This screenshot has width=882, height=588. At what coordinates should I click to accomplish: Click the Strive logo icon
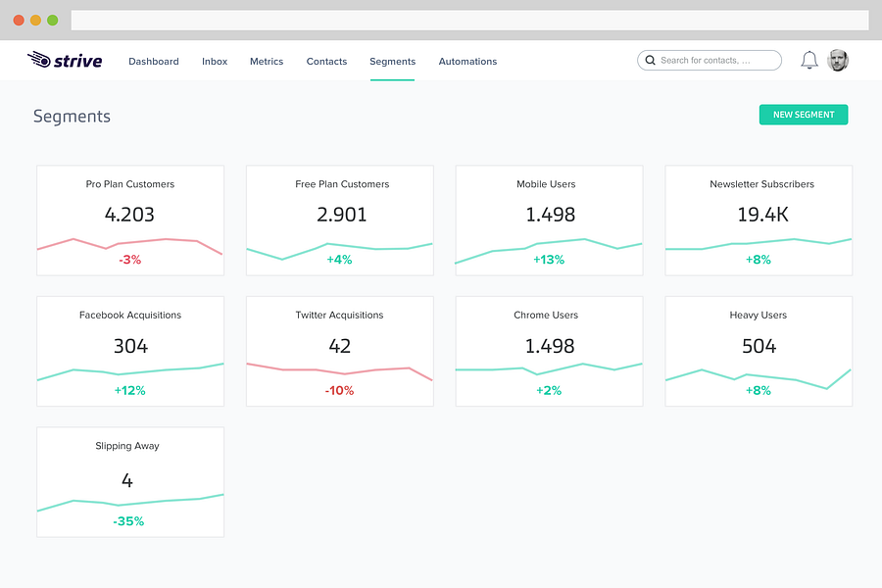pos(39,59)
